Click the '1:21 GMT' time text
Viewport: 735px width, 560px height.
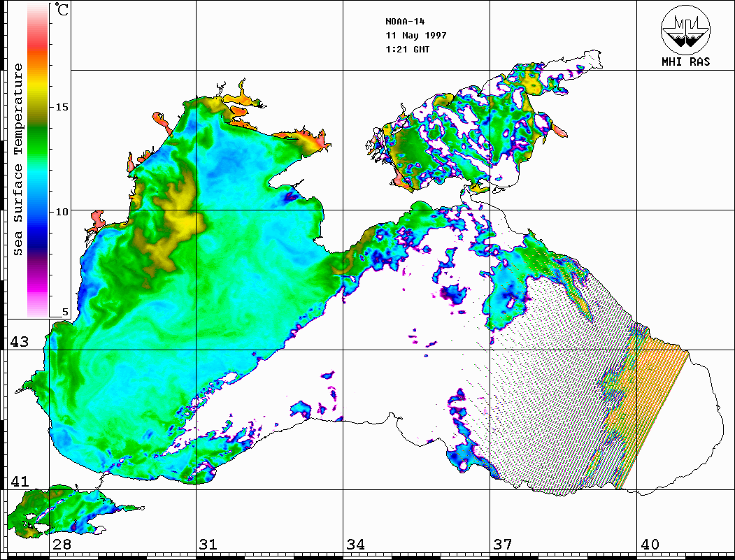click(x=407, y=49)
